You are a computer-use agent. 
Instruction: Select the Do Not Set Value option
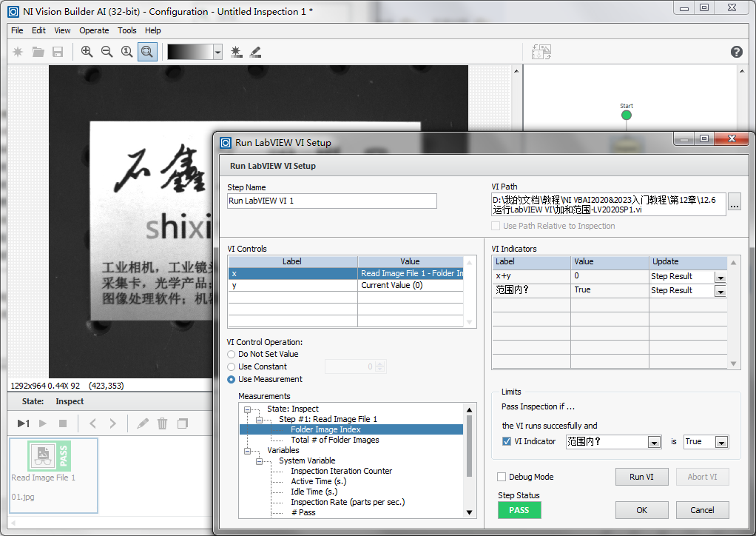232,354
